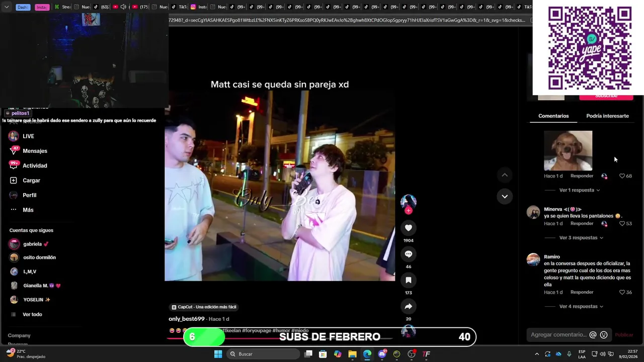
Task: Open the browser tab list dropdown
Action: click(x=7, y=7)
